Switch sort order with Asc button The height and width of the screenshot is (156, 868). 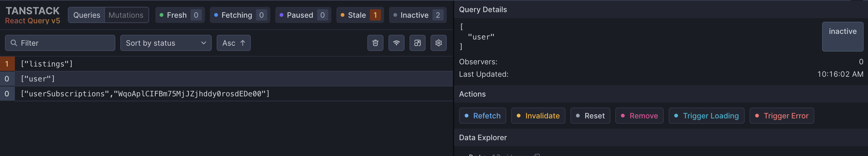click(233, 43)
